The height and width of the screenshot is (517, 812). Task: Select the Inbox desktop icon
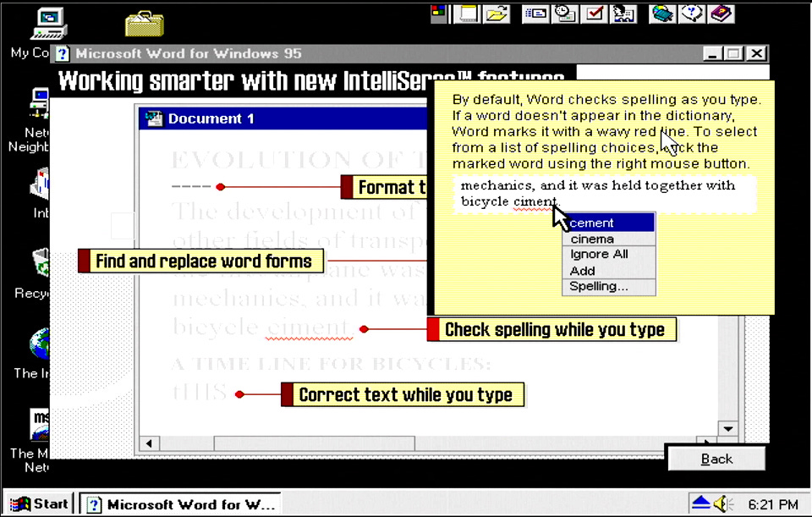click(x=40, y=184)
